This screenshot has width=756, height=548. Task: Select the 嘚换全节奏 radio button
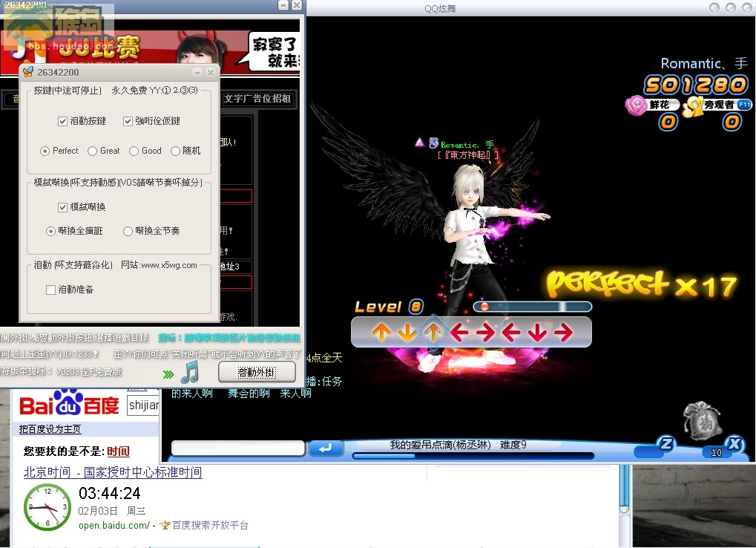click(128, 232)
